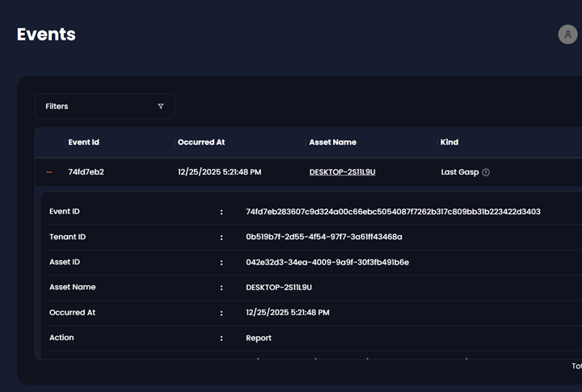The image size is (582, 392).
Task: Click the Last Gasp info icon
Action: tap(486, 172)
